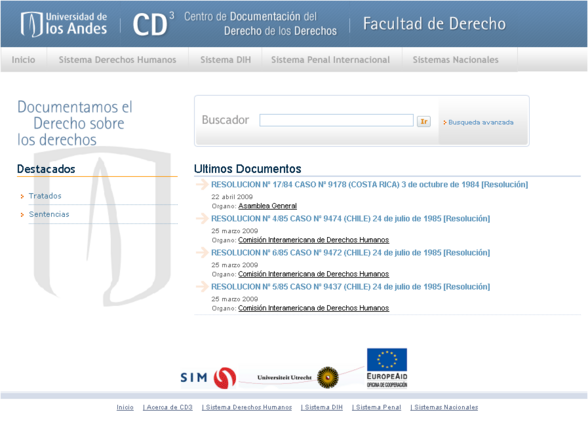
Task: Click the Ir search button
Action: 424,121
